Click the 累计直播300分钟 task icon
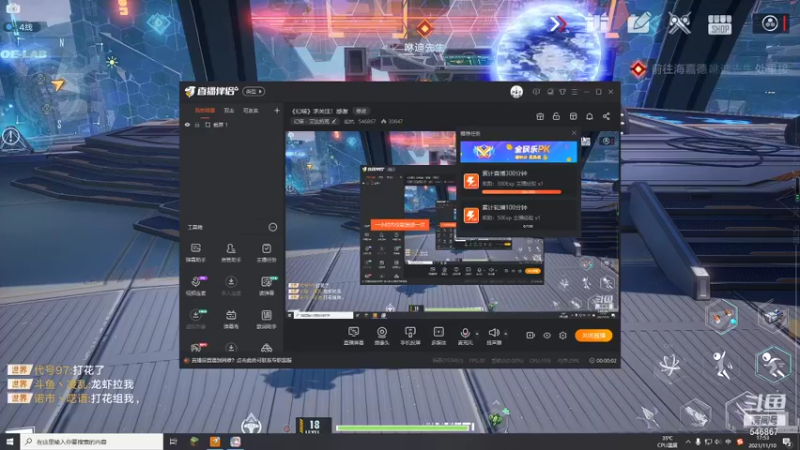This screenshot has height=450, width=800. point(471,181)
